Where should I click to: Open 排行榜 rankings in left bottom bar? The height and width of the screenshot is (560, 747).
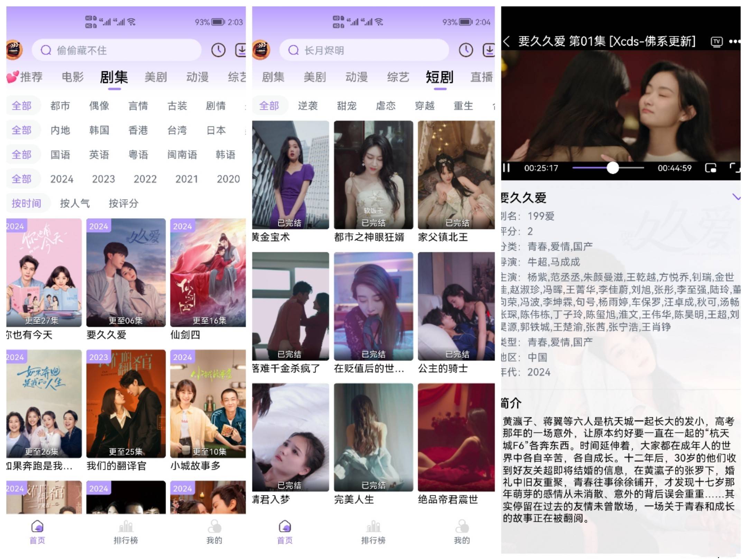(126, 532)
